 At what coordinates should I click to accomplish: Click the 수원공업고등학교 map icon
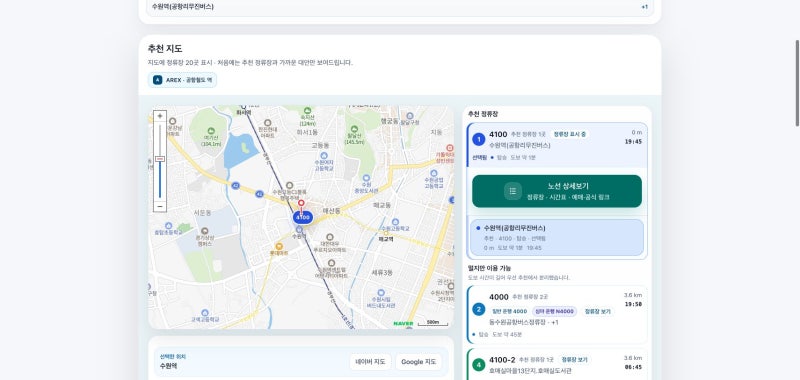coord(433,173)
